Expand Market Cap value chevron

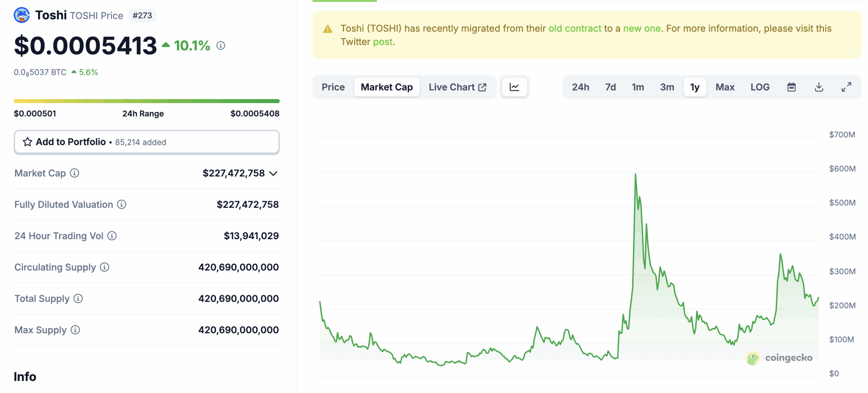(x=273, y=173)
